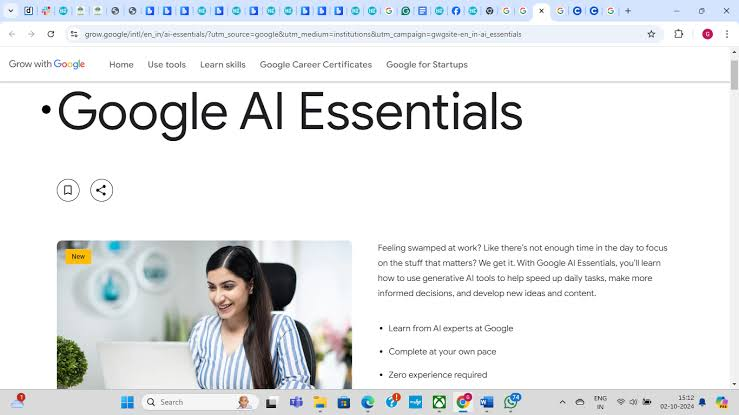739x415 pixels.
Task: Open the Chrome three-dot menu
Action: point(727,34)
